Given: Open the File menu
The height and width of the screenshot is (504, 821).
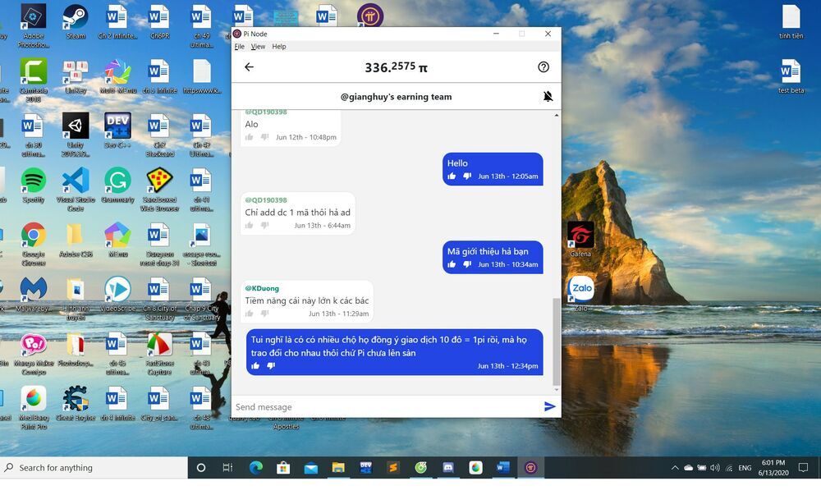Looking at the screenshot, I should 240,47.
